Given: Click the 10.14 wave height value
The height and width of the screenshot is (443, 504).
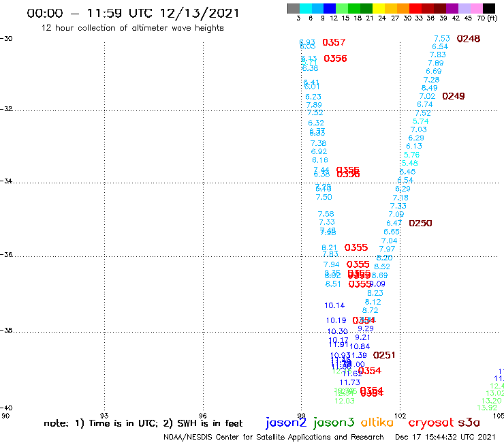Looking at the screenshot, I should pos(334,305).
